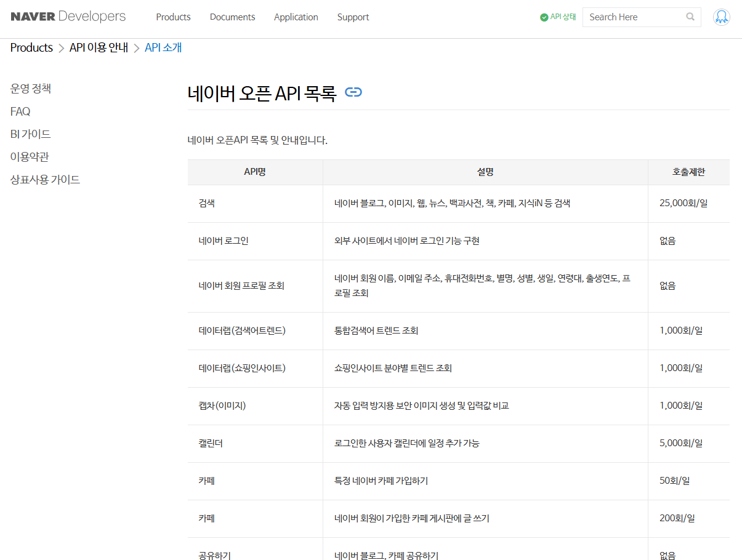Open the Application menu

coord(296,17)
